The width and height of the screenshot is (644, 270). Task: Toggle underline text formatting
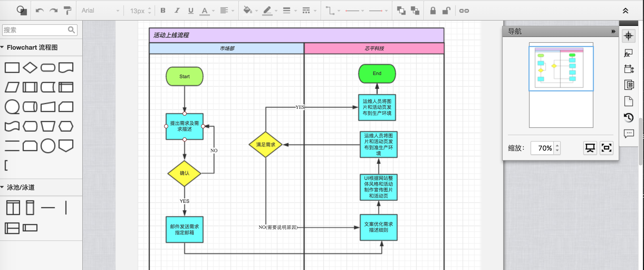click(191, 11)
